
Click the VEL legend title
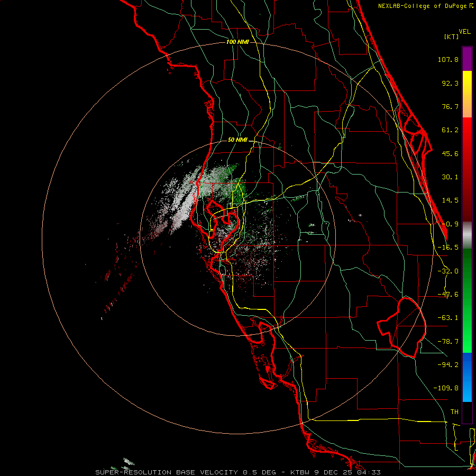pyautogui.click(x=464, y=32)
